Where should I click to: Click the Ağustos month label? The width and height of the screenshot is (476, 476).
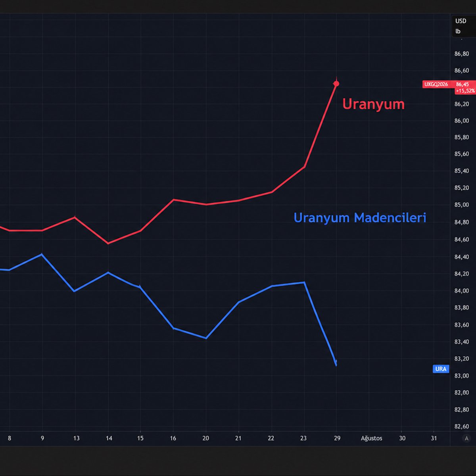point(372,438)
